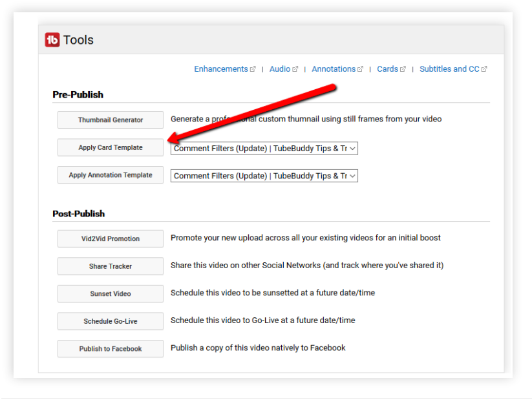Click the external-link icon beside Audio
The image size is (532, 400).
point(297,68)
